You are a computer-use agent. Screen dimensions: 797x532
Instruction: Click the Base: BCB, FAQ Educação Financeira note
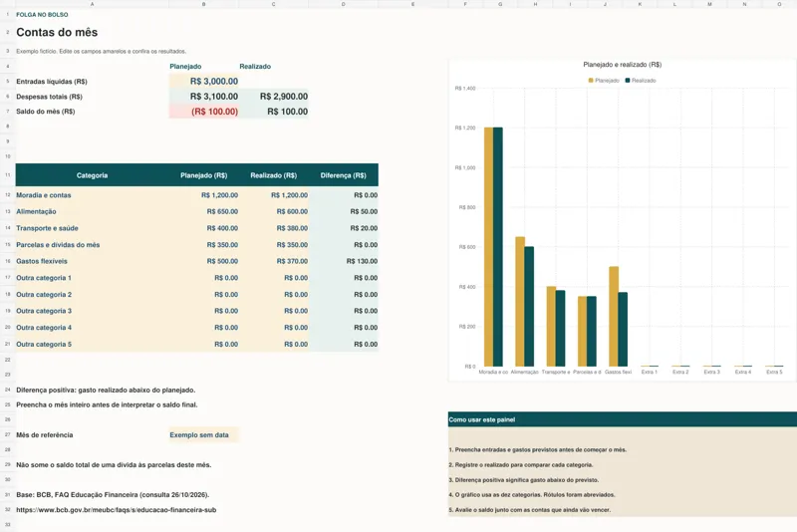click(113, 494)
